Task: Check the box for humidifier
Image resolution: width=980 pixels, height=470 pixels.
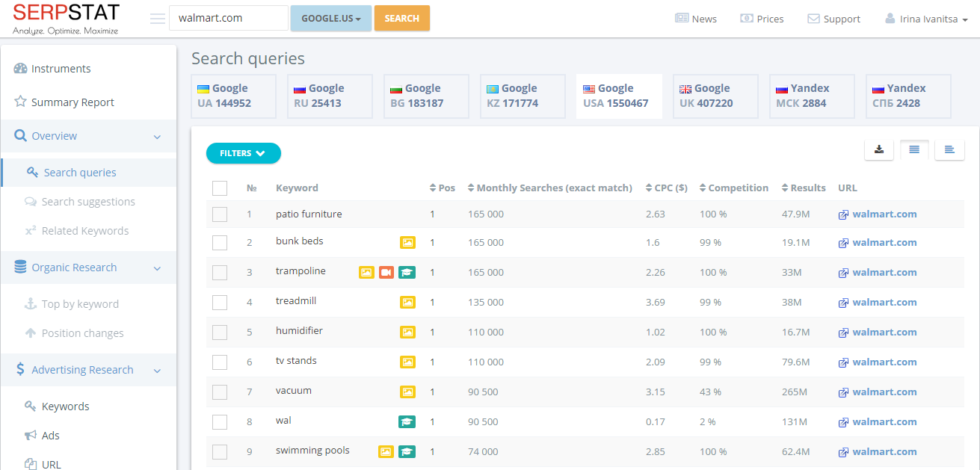Action: pos(219,333)
